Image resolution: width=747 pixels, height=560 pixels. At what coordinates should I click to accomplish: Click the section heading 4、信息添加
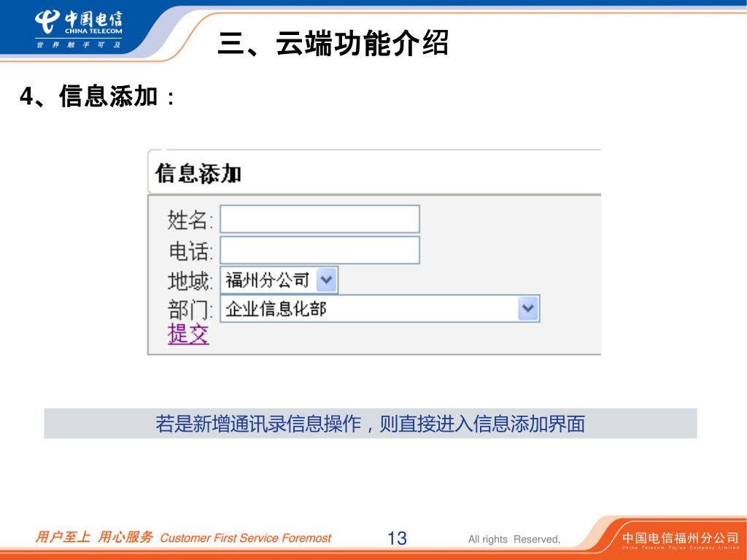coord(97,96)
